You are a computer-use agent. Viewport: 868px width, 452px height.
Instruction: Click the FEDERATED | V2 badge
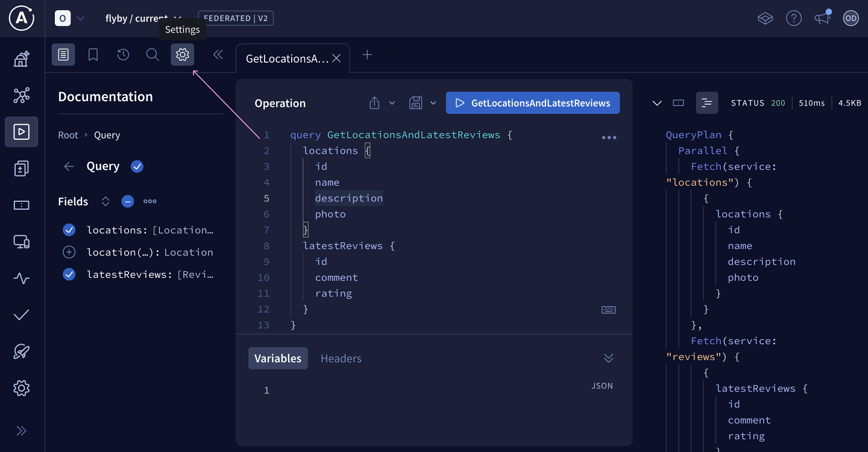(x=236, y=18)
